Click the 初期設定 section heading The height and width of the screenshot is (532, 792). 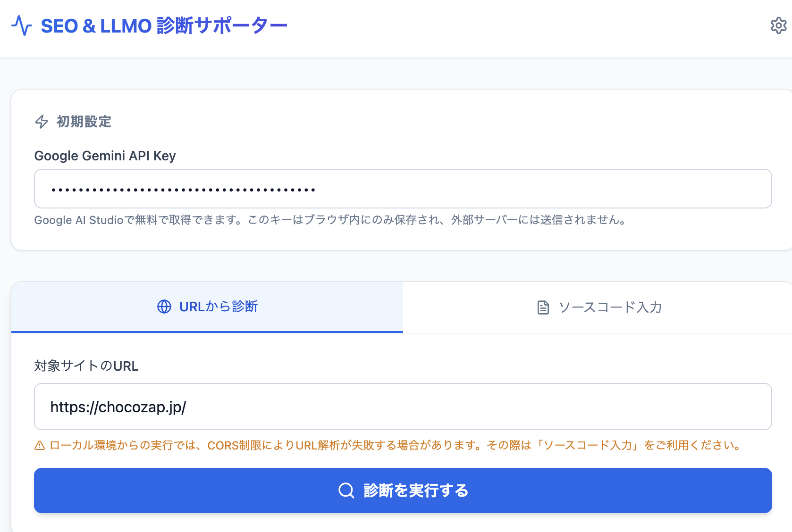pos(83,122)
